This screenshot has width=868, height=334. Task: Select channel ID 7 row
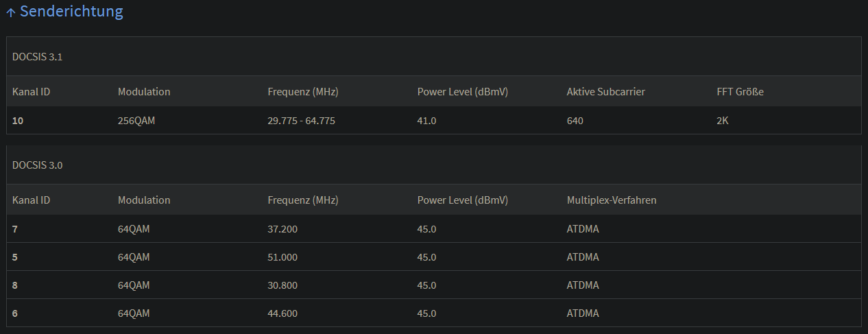[15, 229]
